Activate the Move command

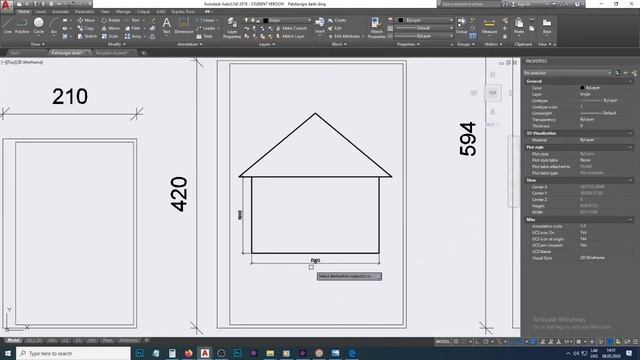86,20
